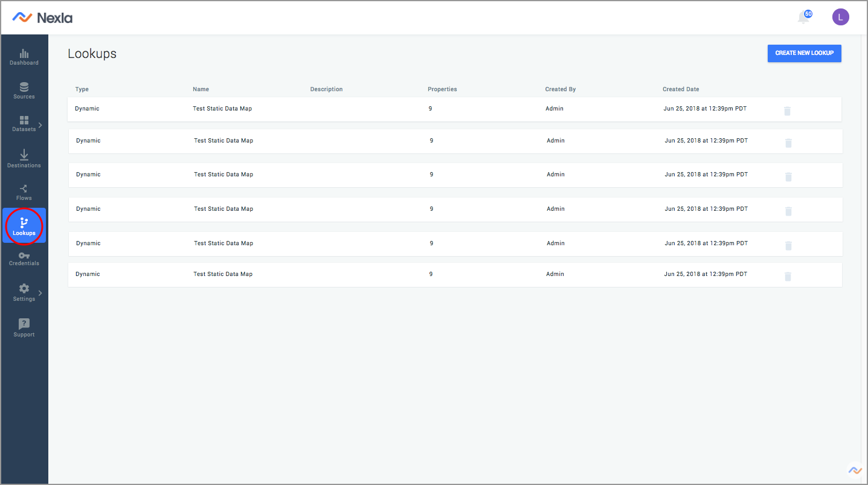Click the Name column header

201,89
